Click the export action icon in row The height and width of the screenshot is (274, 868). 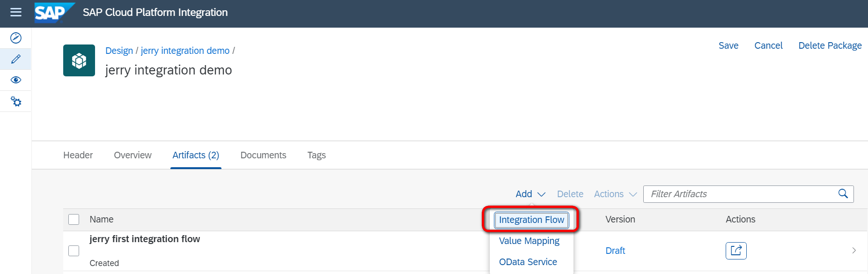[736, 251]
